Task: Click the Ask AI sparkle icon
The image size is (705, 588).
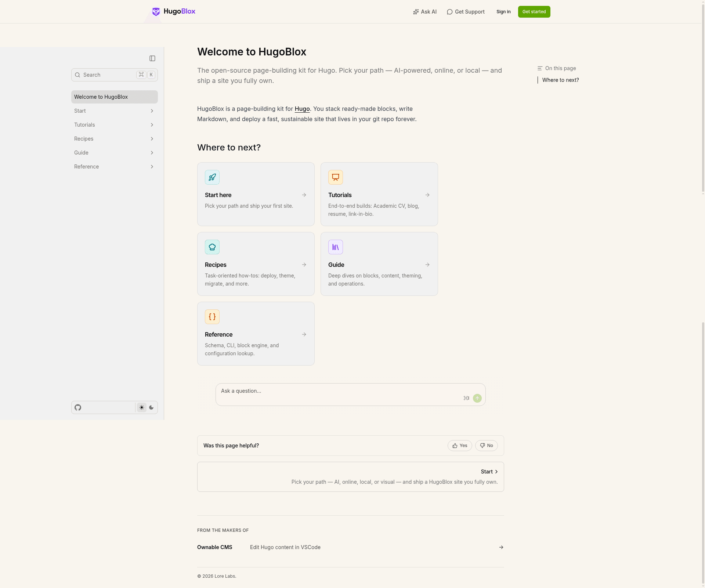Action: (416, 12)
